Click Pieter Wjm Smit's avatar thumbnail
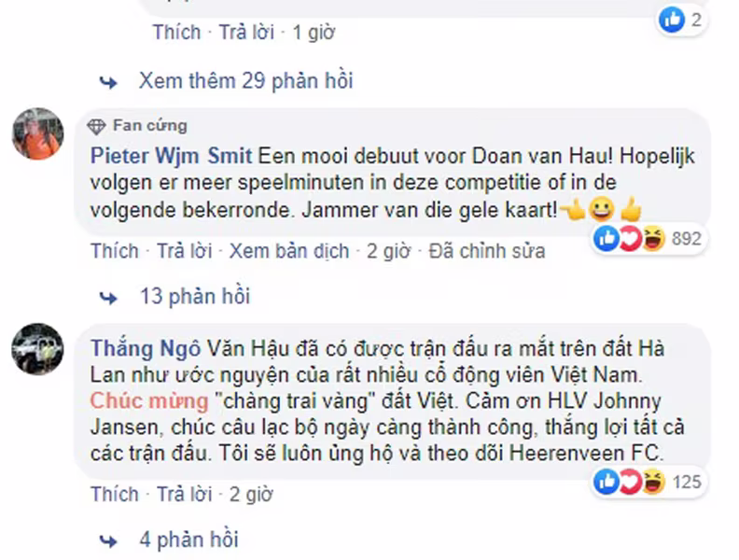The image size is (739, 560). [x=37, y=133]
